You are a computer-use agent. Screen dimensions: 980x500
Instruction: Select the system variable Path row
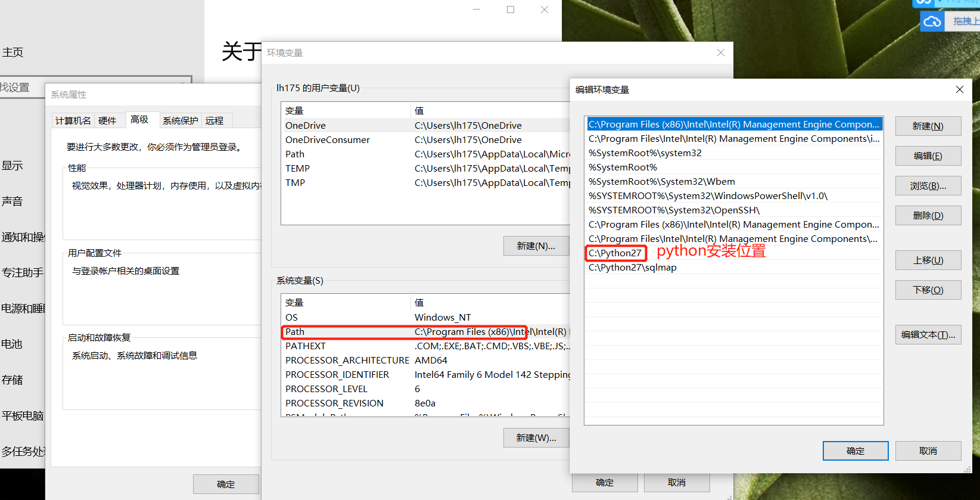click(426, 332)
